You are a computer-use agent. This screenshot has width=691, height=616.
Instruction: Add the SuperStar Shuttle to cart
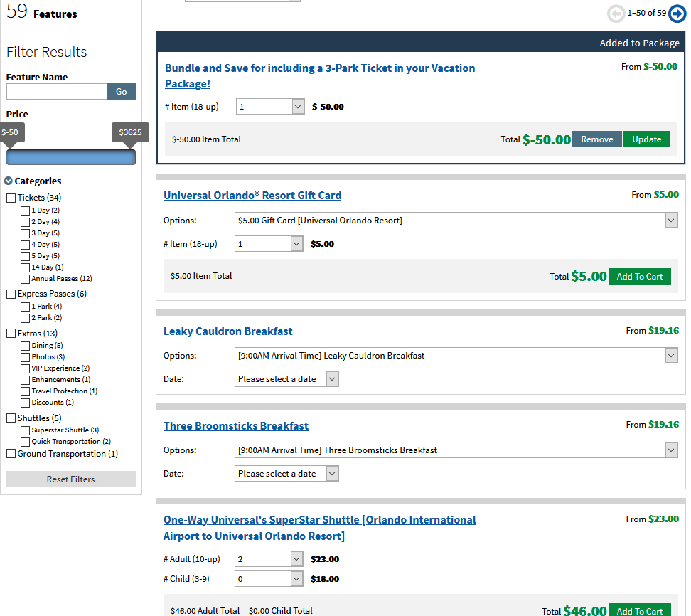[x=639, y=611]
